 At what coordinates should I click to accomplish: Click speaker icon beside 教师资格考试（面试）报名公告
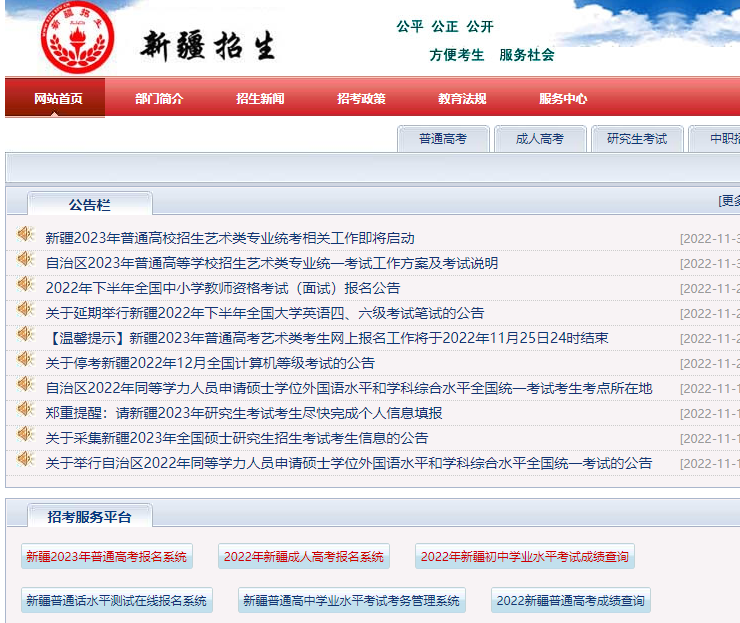(25, 284)
